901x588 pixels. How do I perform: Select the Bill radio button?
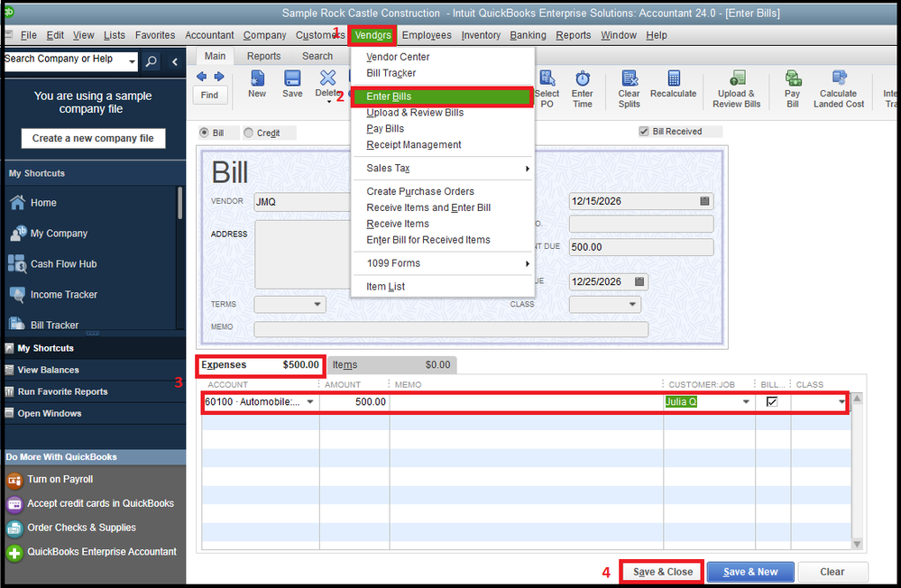(204, 133)
